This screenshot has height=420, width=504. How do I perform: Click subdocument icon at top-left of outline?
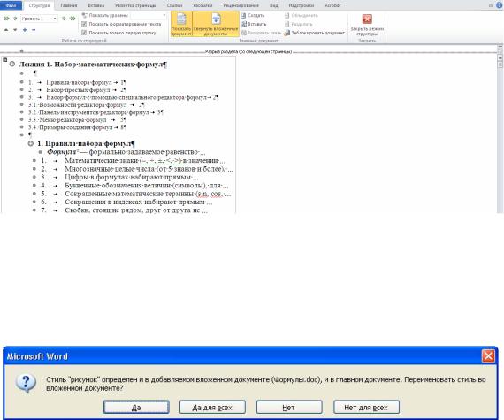[4, 59]
